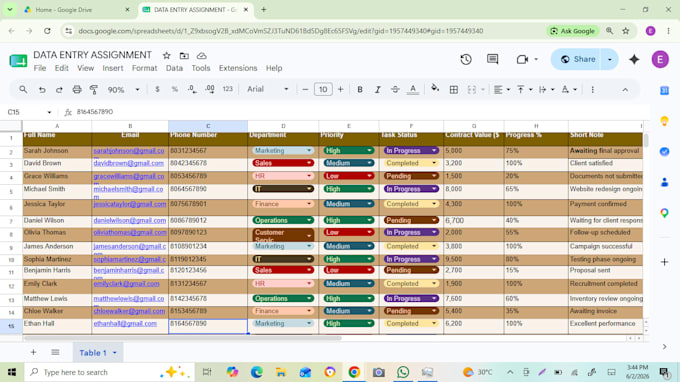Open the Table 1 sheet tab arrow
Screen dimensions: 680x382
(x=115, y=353)
